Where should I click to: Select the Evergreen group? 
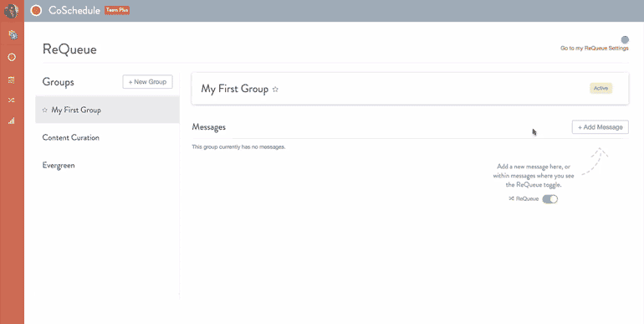point(107,165)
